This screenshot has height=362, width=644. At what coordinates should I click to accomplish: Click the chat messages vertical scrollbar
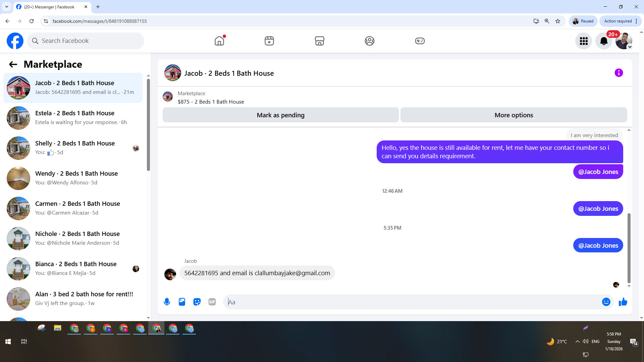click(629, 248)
